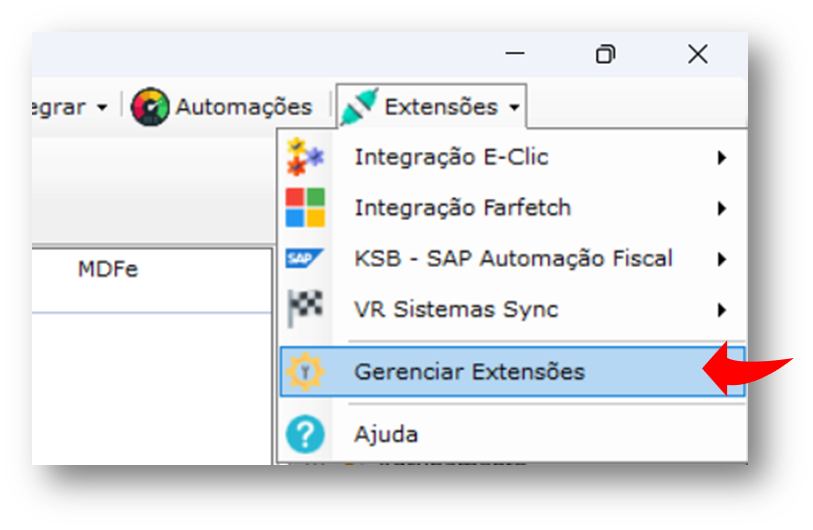Open the Automações toolbar item
This screenshot has width=813, height=530.
(x=222, y=107)
